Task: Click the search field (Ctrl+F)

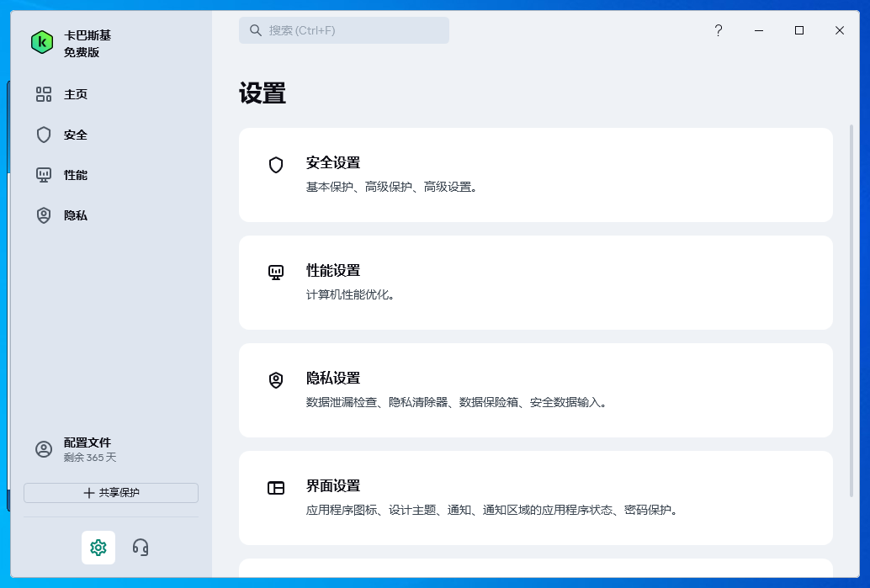Action: (x=344, y=30)
